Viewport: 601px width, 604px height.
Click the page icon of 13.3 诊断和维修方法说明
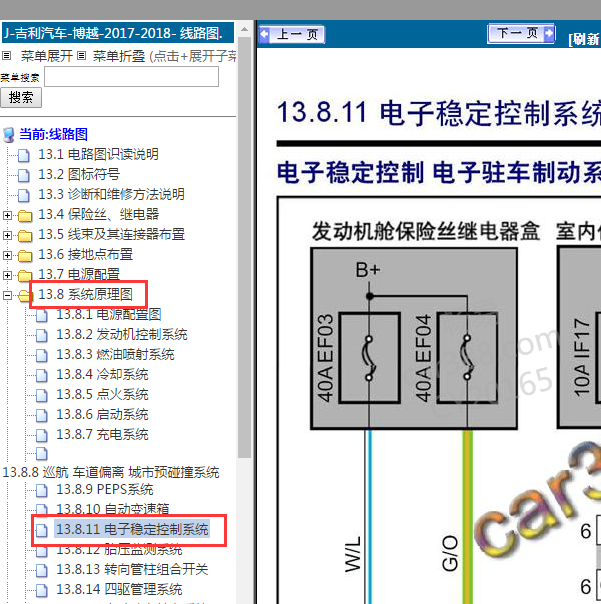(24, 195)
